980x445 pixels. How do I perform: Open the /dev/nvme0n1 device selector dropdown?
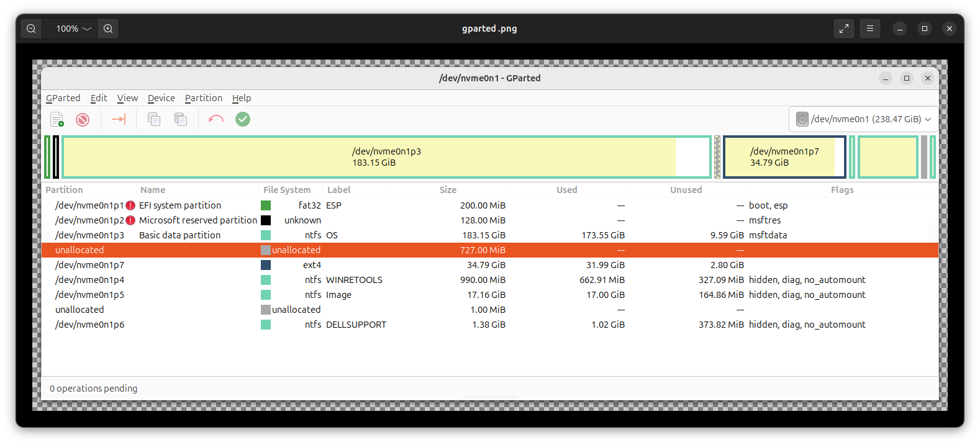[x=863, y=119]
